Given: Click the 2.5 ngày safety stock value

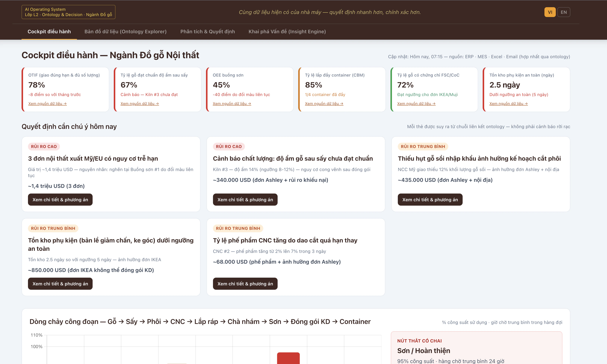Looking at the screenshot, I should point(505,85).
